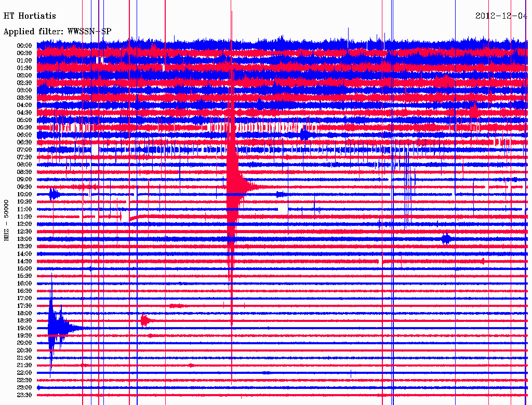Select the 07:00 time label
532x405 pixels.
(x=24, y=150)
